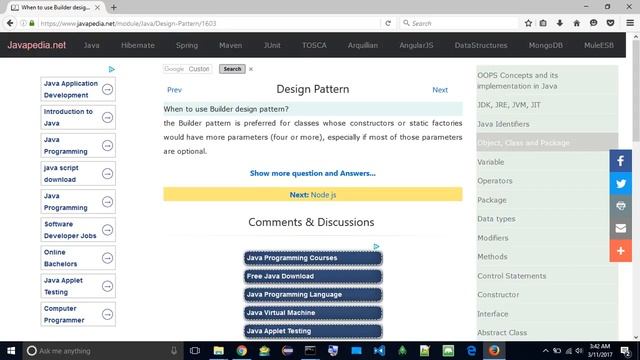Screen dimensions: 640x360
Task: Focus the browser URL address bar
Action: 208,23
